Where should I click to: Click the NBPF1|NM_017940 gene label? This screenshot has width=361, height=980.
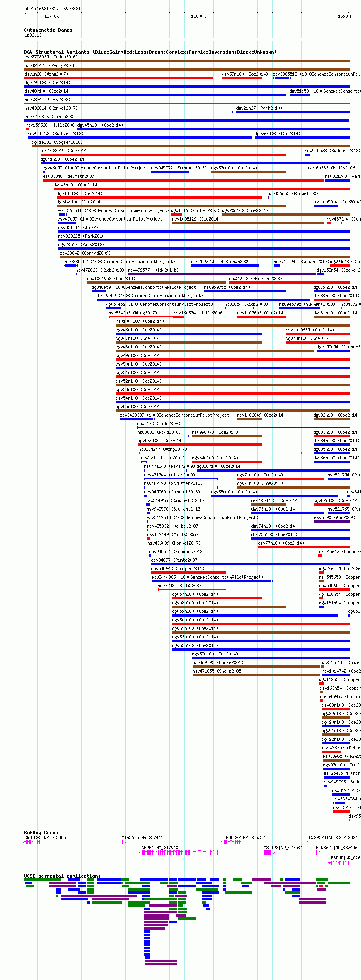pyautogui.click(x=160, y=848)
